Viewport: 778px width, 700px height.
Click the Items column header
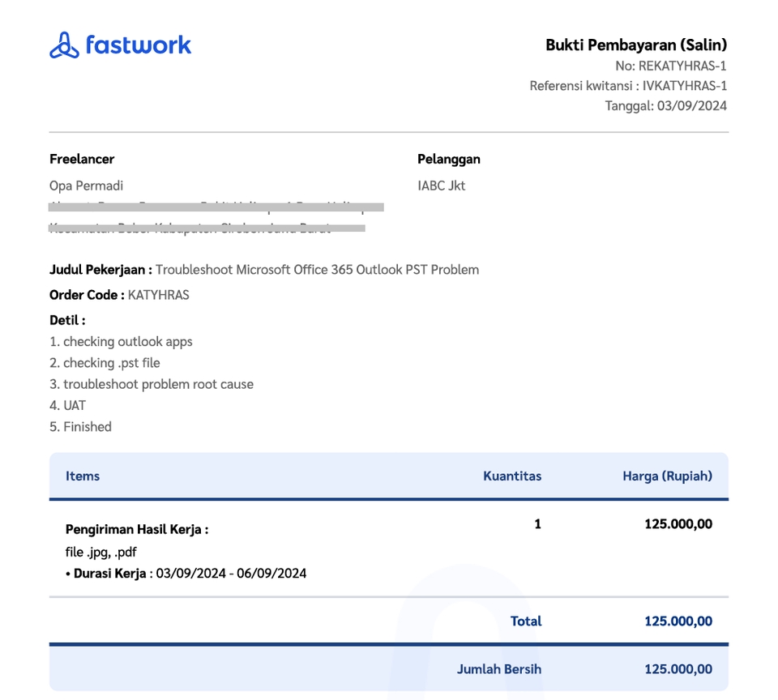[82, 476]
